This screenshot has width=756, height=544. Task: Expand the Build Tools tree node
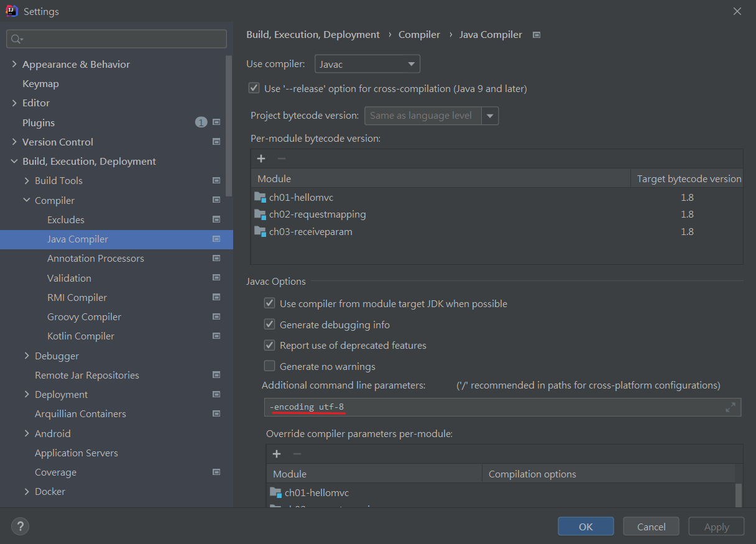point(27,181)
